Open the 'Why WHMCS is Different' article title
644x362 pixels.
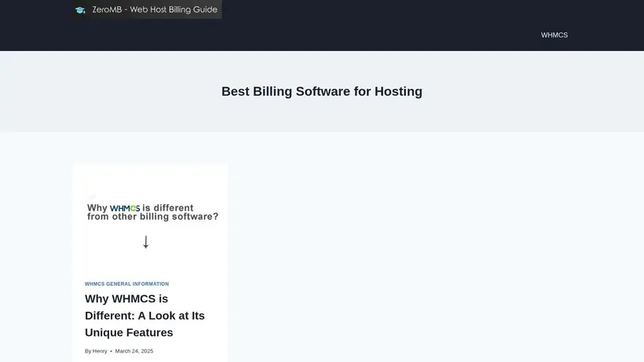pyautogui.click(x=145, y=316)
